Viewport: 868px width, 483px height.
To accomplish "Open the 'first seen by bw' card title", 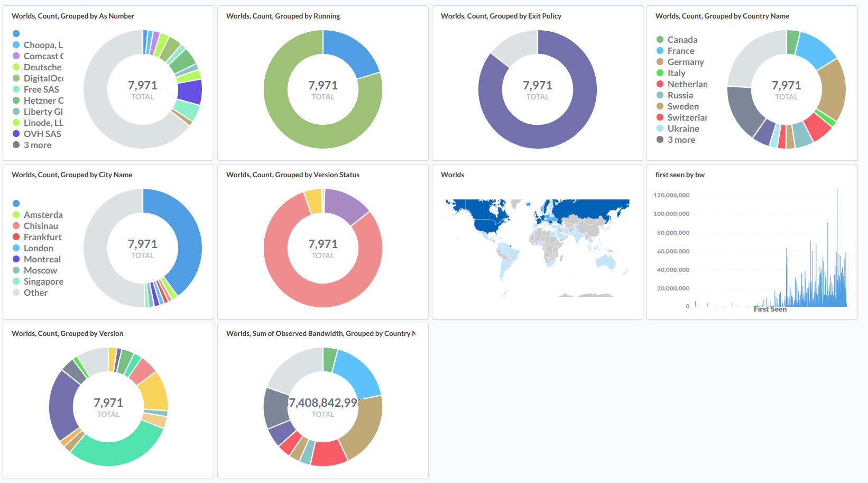I will pos(680,175).
